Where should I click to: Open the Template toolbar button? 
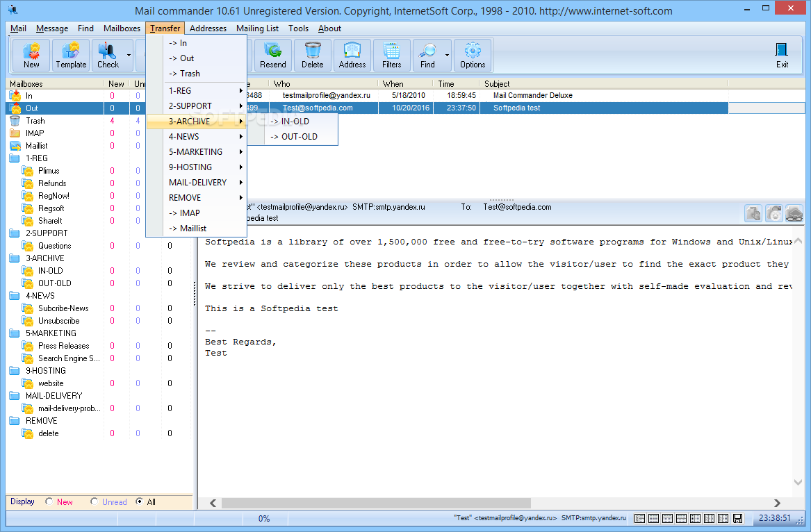[x=71, y=56]
